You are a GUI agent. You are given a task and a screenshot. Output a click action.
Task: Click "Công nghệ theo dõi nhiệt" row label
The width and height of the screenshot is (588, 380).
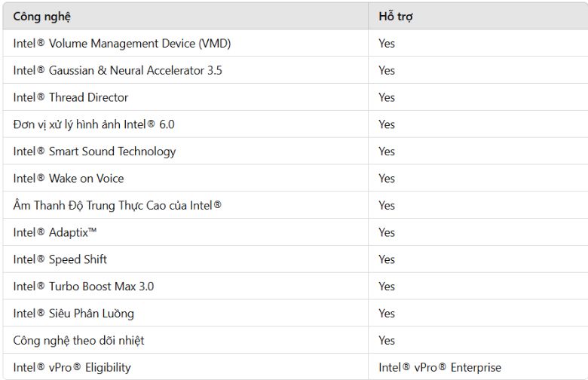[78, 341]
